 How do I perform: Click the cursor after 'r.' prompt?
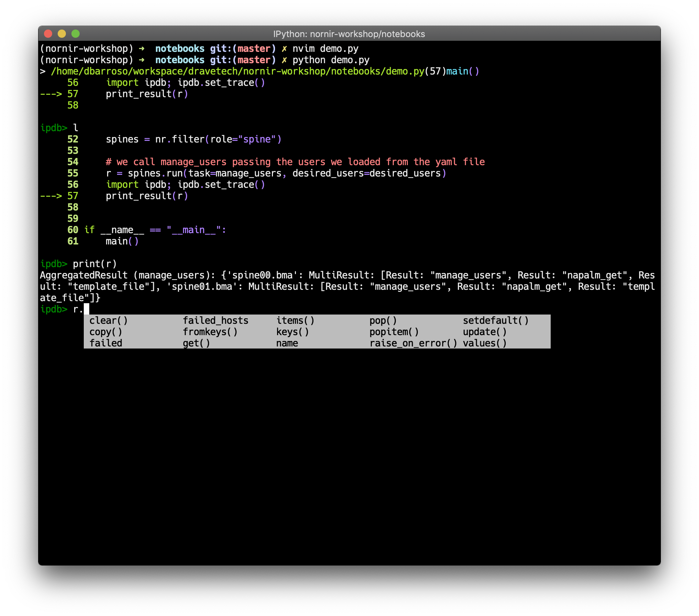pyautogui.click(x=87, y=309)
